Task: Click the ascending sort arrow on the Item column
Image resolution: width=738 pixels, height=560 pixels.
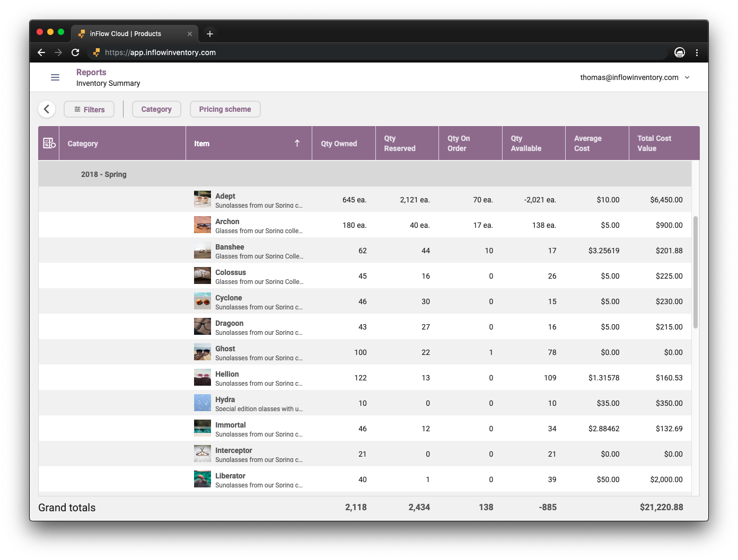Action: click(x=297, y=143)
